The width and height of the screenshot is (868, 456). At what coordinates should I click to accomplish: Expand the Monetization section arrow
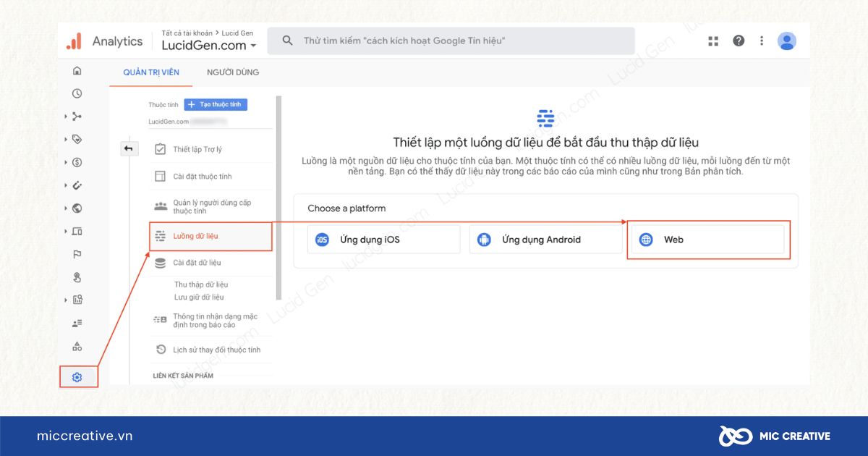(66, 162)
